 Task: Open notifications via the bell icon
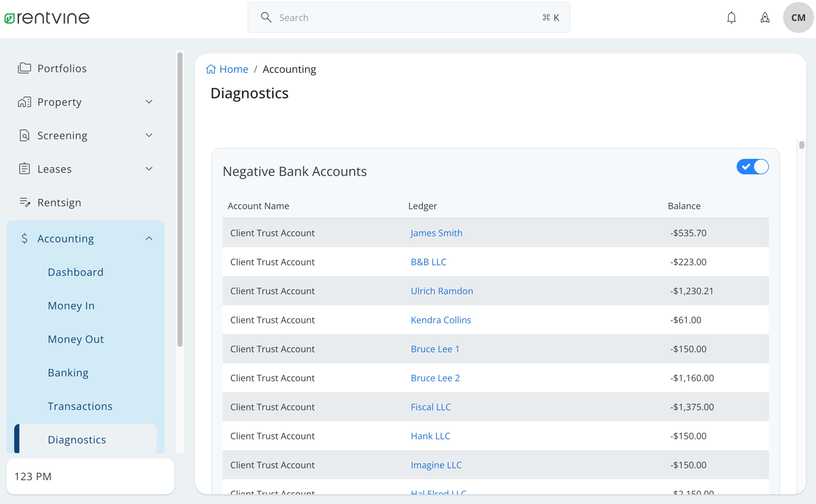click(x=731, y=17)
